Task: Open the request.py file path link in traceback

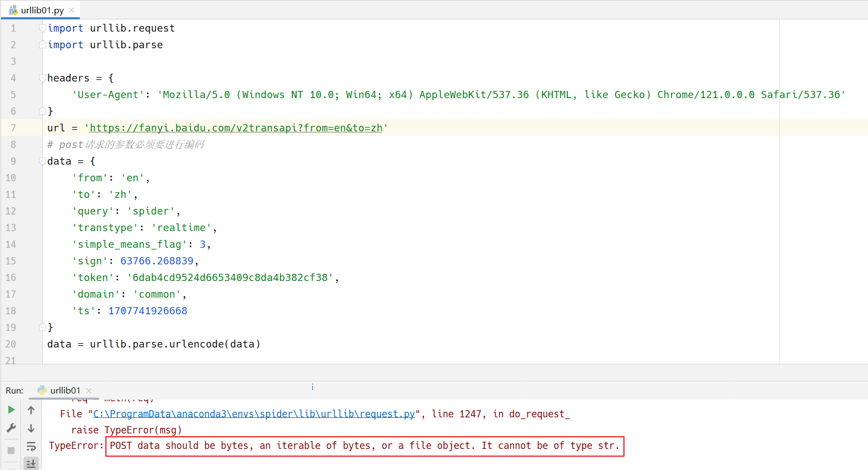Action: (254, 414)
